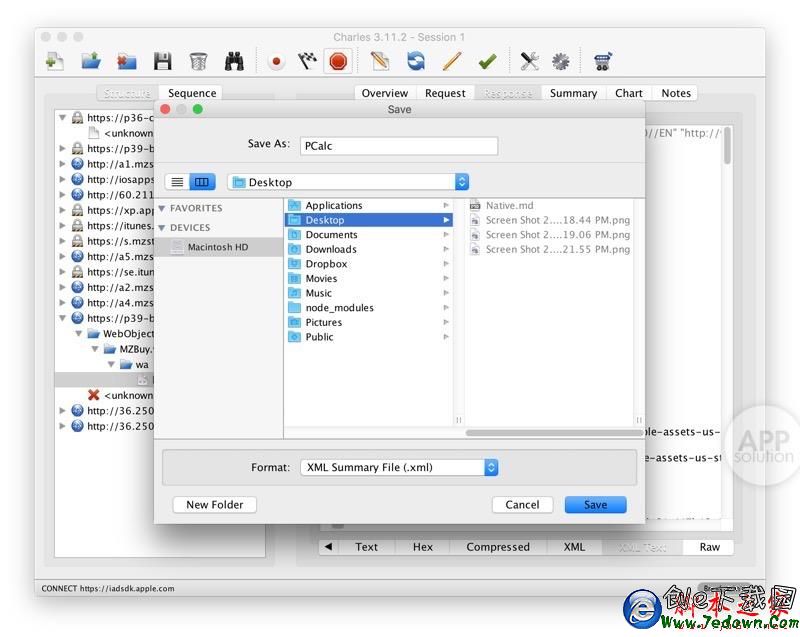Viewport: 800px width, 637px height.
Task: Switch to column view in Save dialog
Action: (202, 182)
